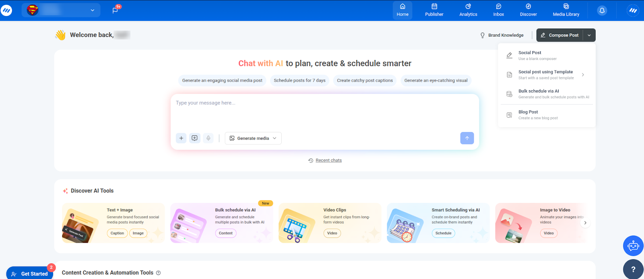Click the Text + Image card illustration
Viewport: 644px width, 279px height.
[80, 225]
